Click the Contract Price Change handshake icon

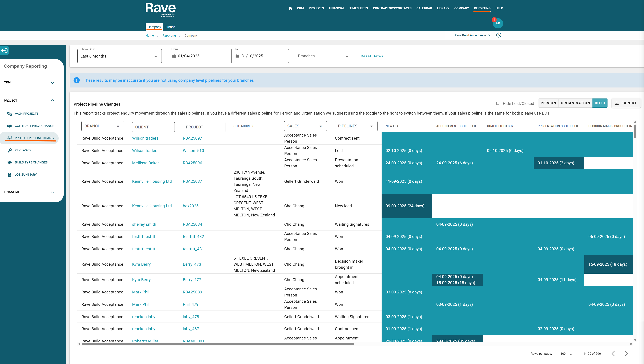9,126
